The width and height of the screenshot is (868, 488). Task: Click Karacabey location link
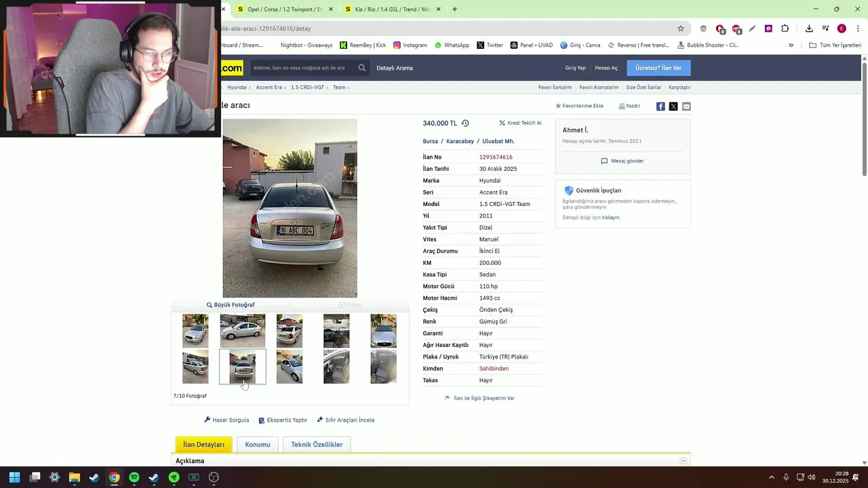point(460,141)
